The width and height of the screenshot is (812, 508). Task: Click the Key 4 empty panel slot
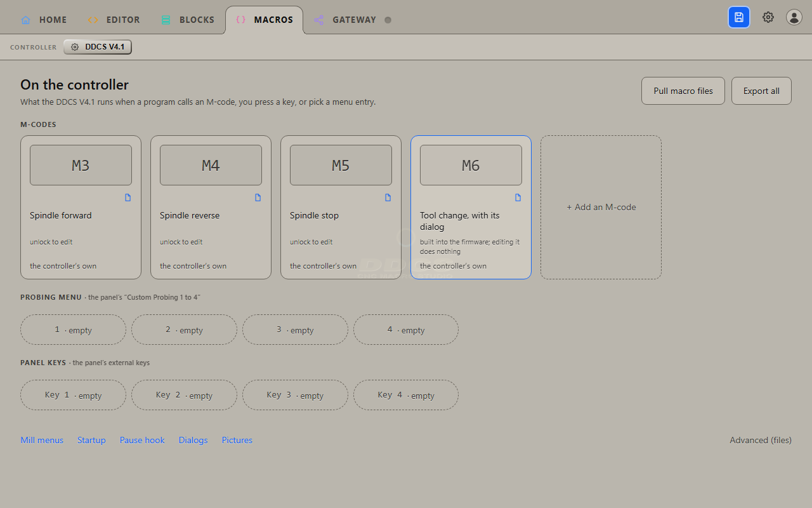pyautogui.click(x=406, y=395)
